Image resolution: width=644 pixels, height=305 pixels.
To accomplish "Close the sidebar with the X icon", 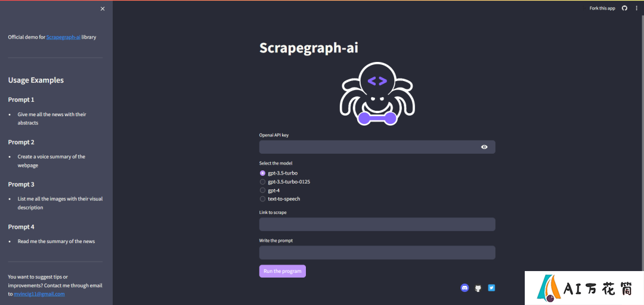I will [103, 8].
